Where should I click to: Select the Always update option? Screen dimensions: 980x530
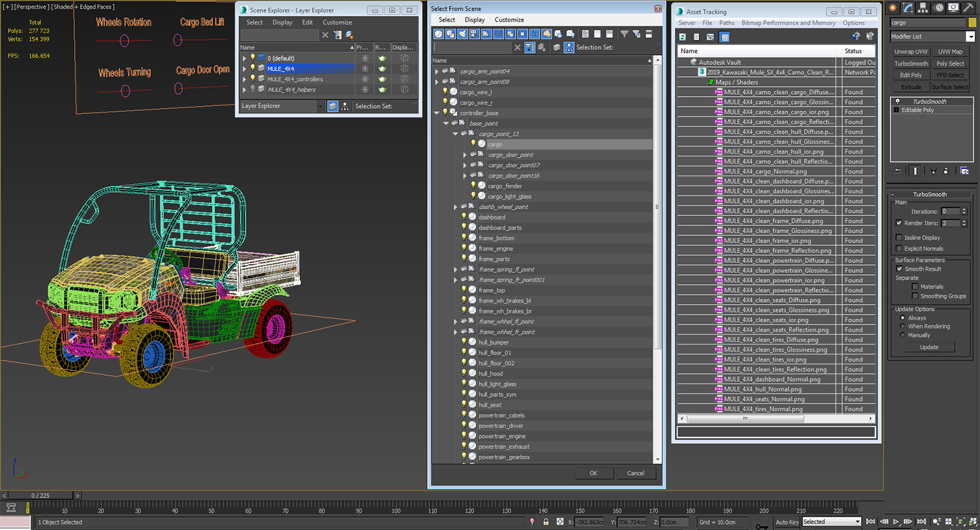(x=902, y=318)
